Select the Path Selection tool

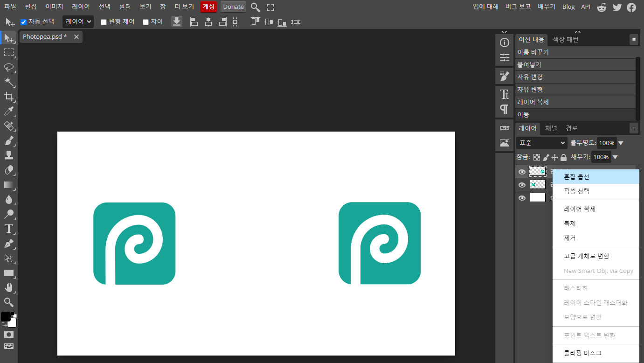(9, 258)
